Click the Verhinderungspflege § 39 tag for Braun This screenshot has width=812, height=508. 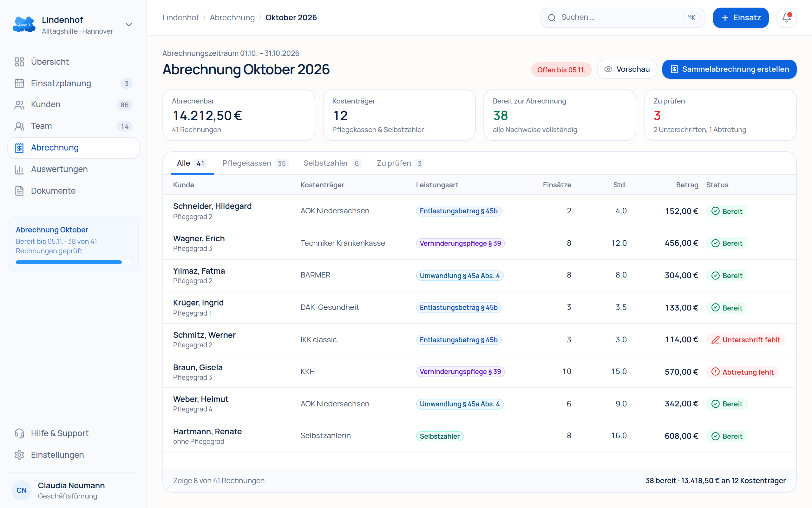pos(460,371)
